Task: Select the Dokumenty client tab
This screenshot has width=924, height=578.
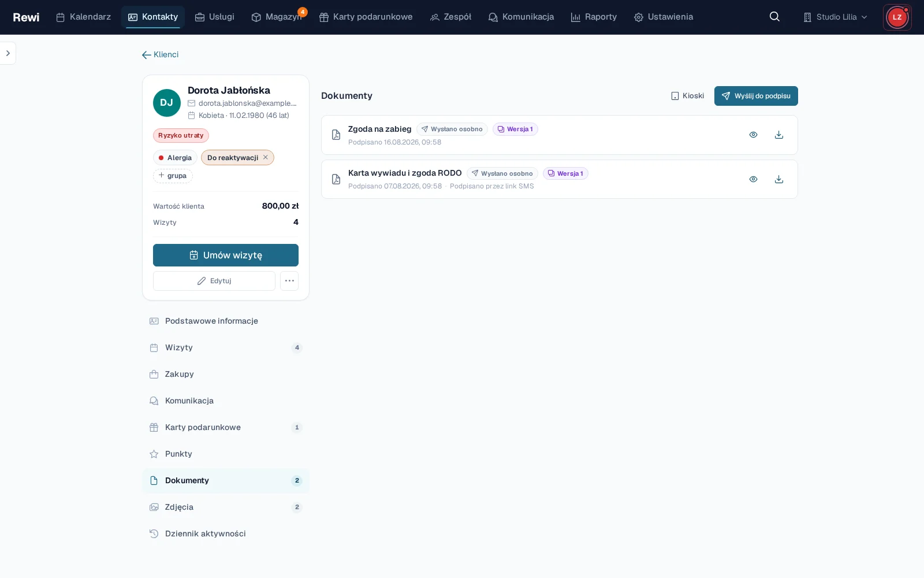Action: (226, 480)
